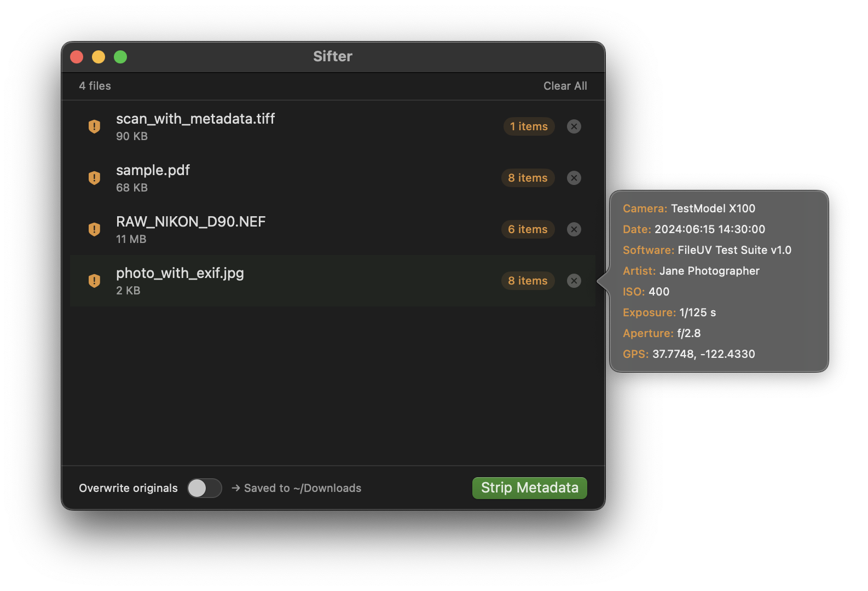Click the 8 items badge of photo_with_exif.jpg
Image resolution: width=868 pixels, height=591 pixels.
click(528, 281)
